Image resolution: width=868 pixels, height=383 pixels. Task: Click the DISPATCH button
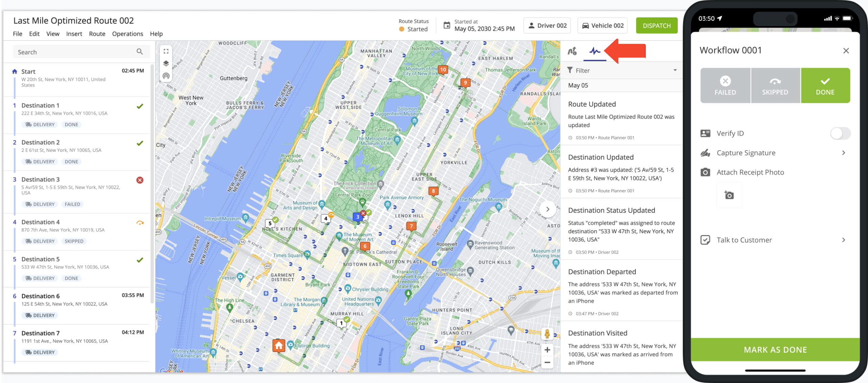coord(656,25)
